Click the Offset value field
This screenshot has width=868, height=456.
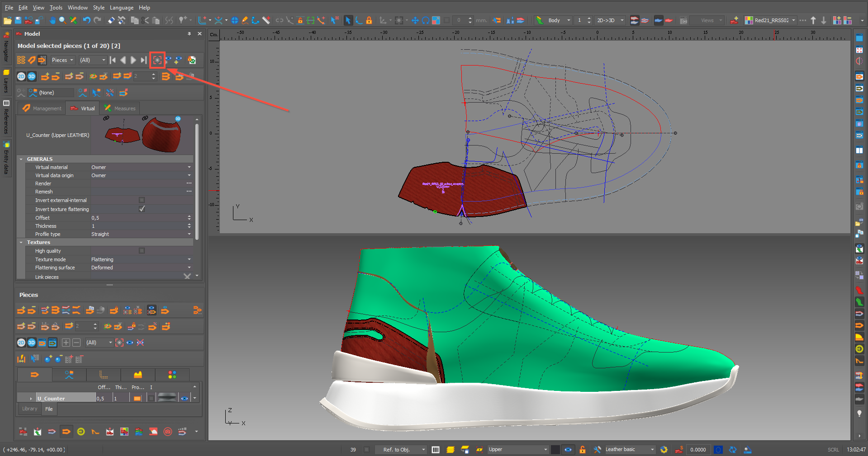point(136,218)
